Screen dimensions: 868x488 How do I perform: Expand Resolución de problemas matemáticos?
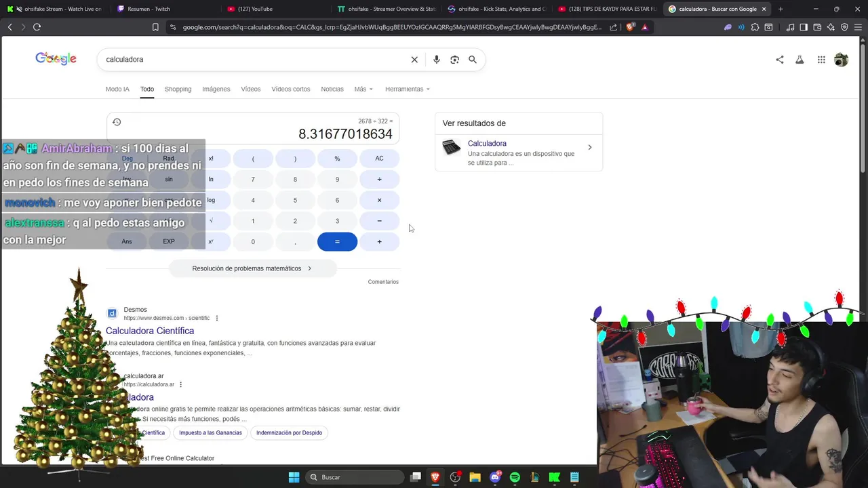point(252,268)
